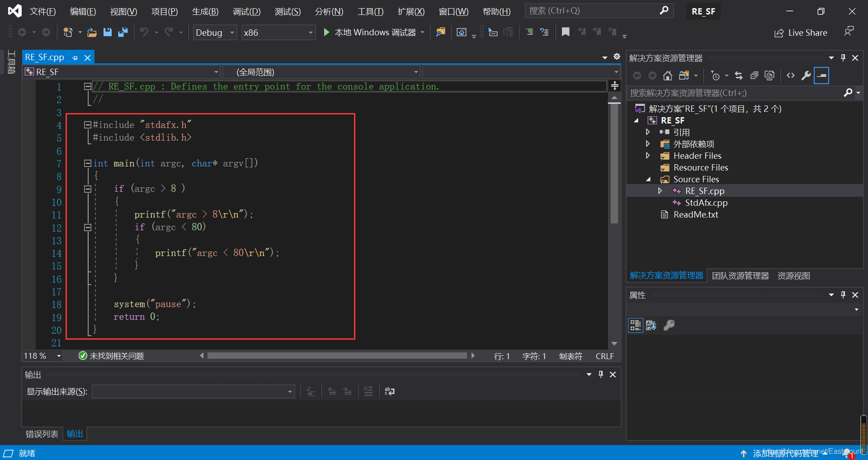Viewport: 868px width, 460px height.
Task: Select ReadMe.txt in Solution Explorer
Action: (x=696, y=214)
